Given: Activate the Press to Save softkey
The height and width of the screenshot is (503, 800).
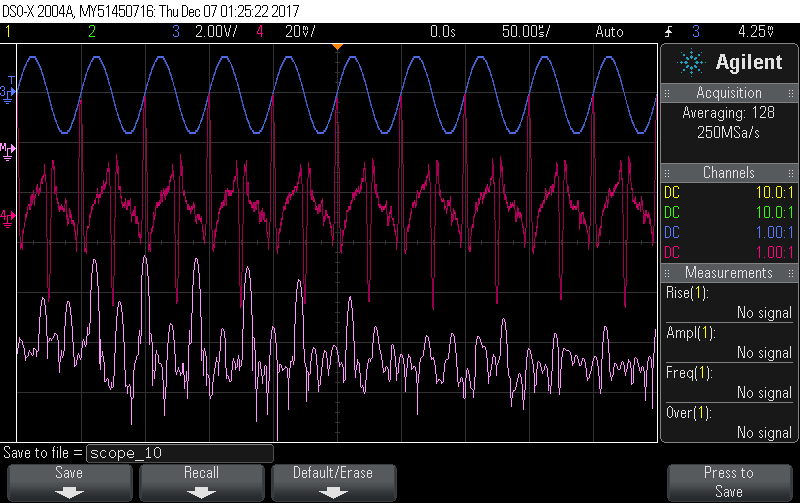Looking at the screenshot, I should tap(729, 482).
